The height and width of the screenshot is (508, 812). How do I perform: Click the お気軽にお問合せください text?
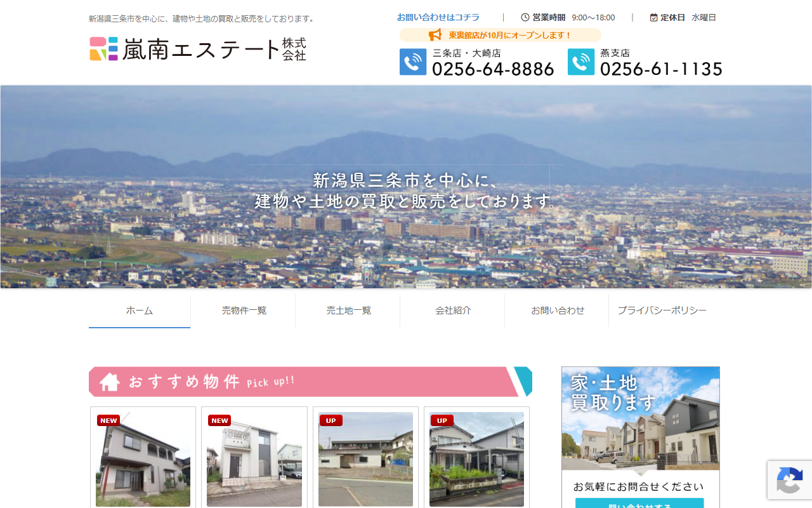coord(639,487)
